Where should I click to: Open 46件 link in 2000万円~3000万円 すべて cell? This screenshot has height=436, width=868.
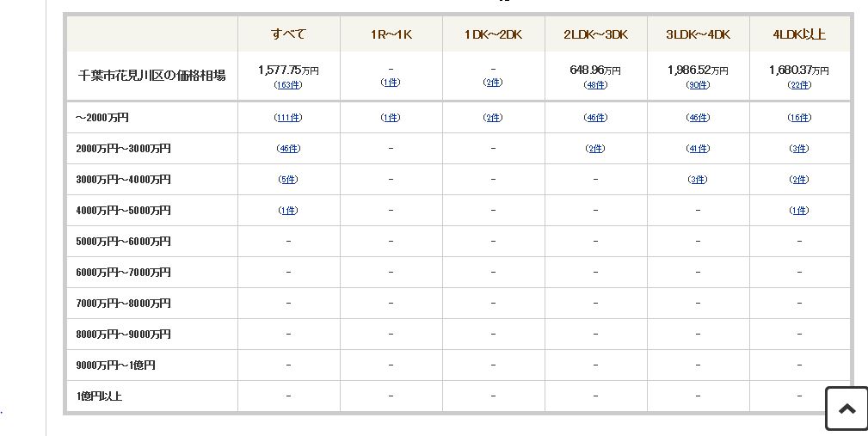coord(288,148)
